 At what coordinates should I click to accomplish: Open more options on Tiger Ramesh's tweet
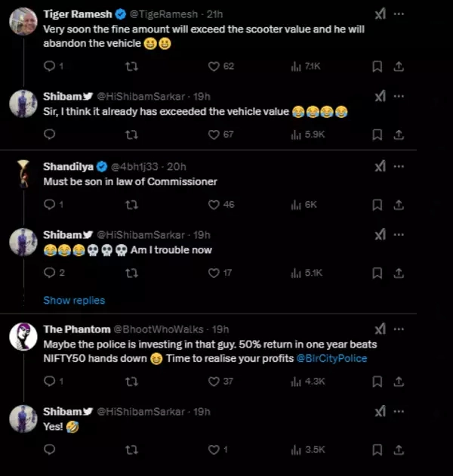pyautogui.click(x=399, y=14)
